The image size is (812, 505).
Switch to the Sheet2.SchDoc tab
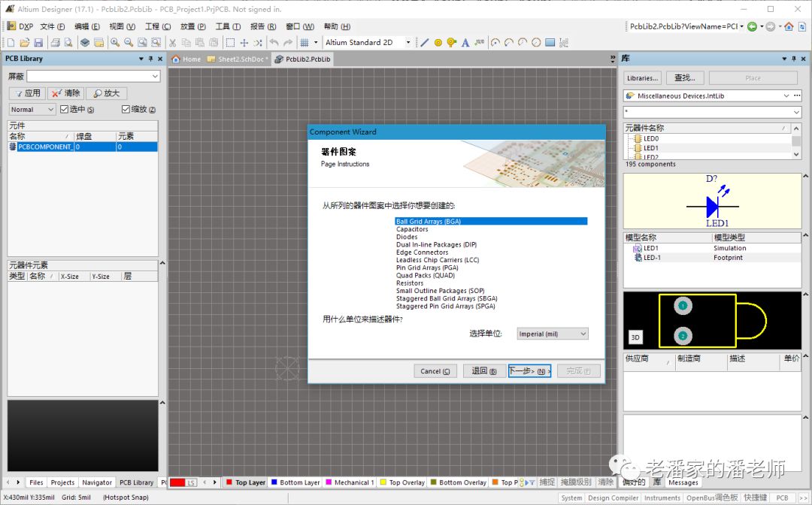click(238, 59)
